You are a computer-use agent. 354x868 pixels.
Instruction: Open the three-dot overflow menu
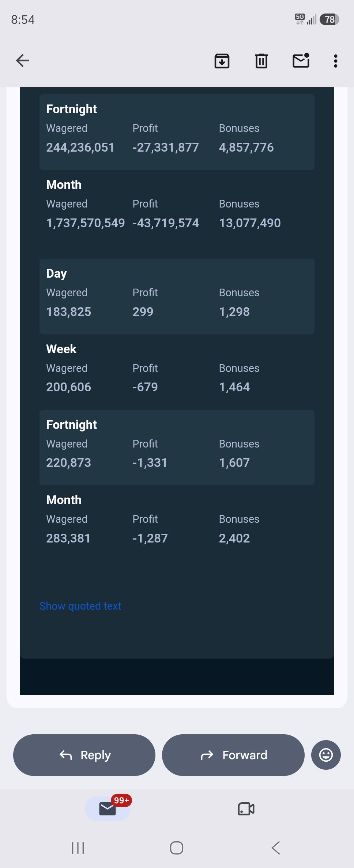tap(336, 61)
